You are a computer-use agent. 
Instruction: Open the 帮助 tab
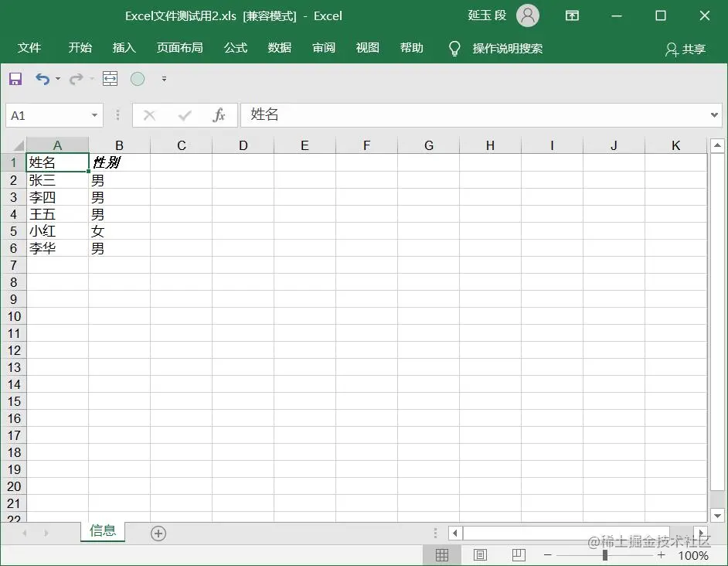click(411, 48)
